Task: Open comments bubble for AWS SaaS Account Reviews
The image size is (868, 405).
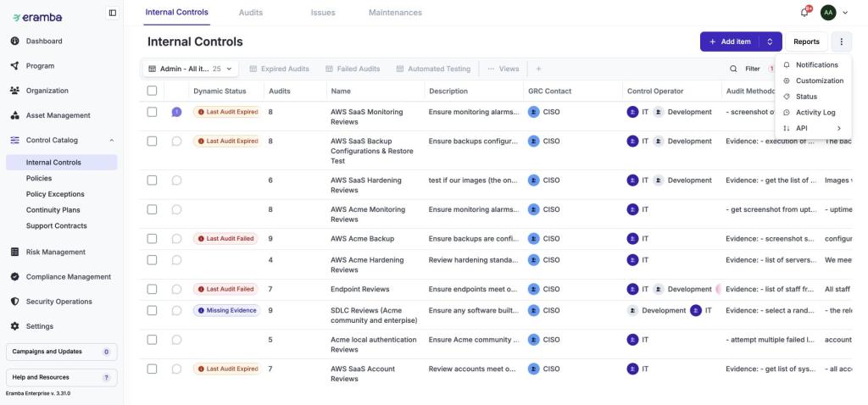Action: click(176, 369)
